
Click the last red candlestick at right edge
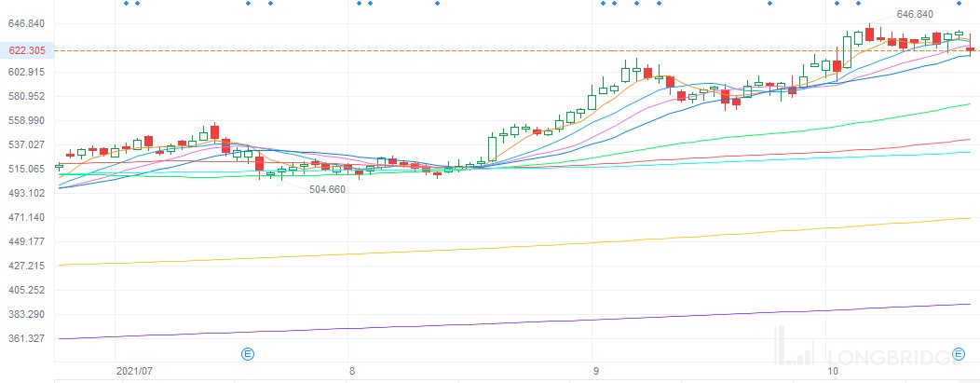[x=970, y=49]
